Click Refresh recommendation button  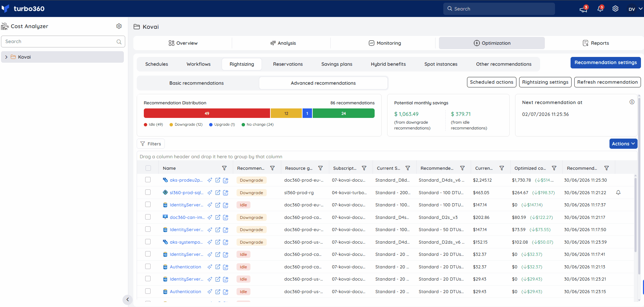tap(607, 82)
